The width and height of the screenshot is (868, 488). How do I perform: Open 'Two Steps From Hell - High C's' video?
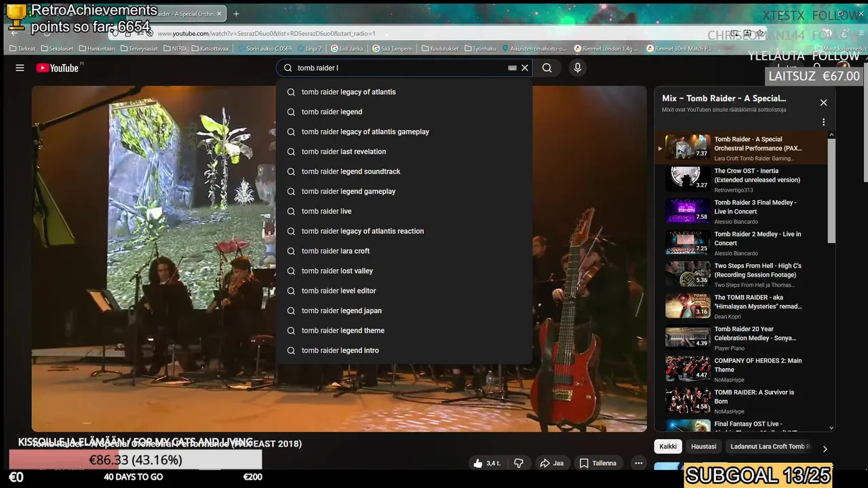[741, 274]
